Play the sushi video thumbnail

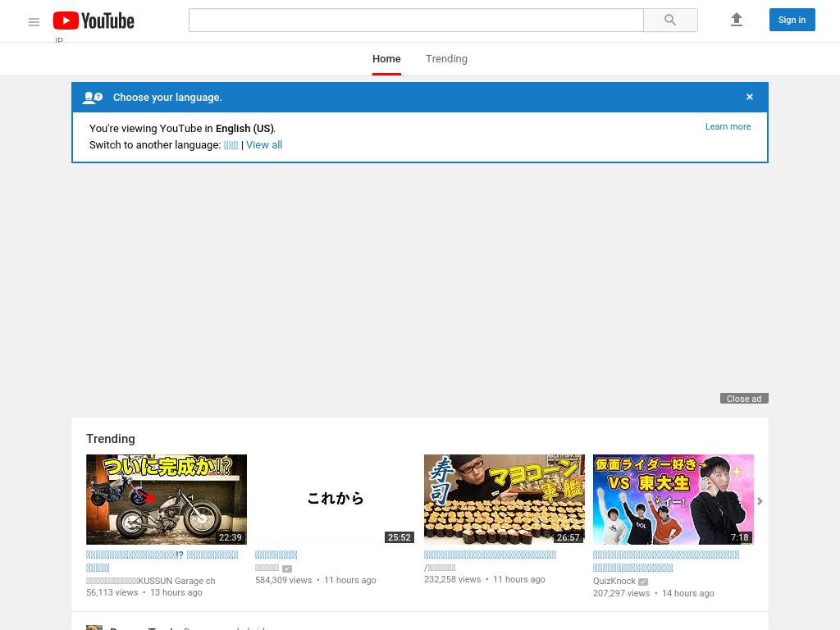(x=504, y=499)
